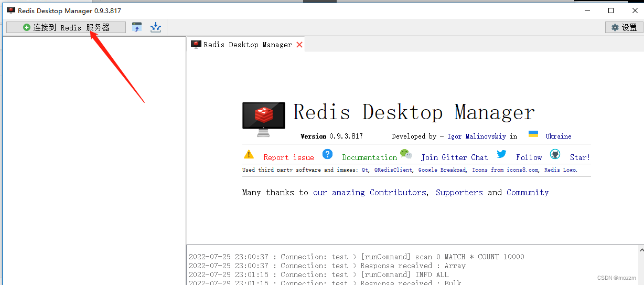Open the Supporters link
Viewport: 644px width, 285px height.
tap(459, 193)
